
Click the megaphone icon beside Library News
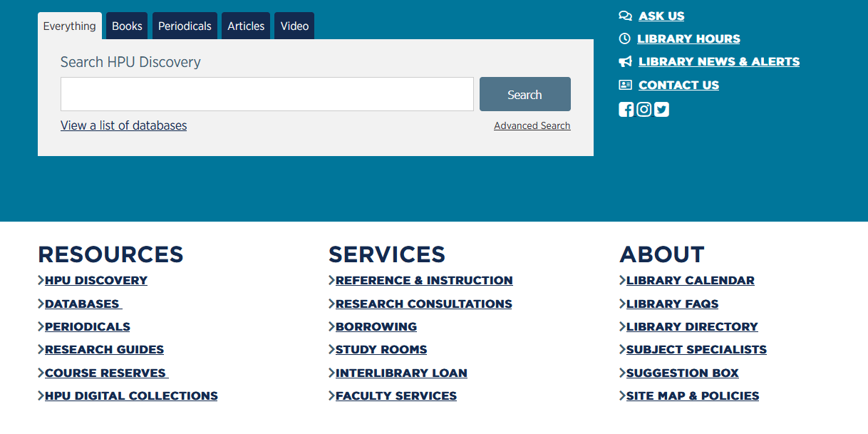tap(626, 61)
